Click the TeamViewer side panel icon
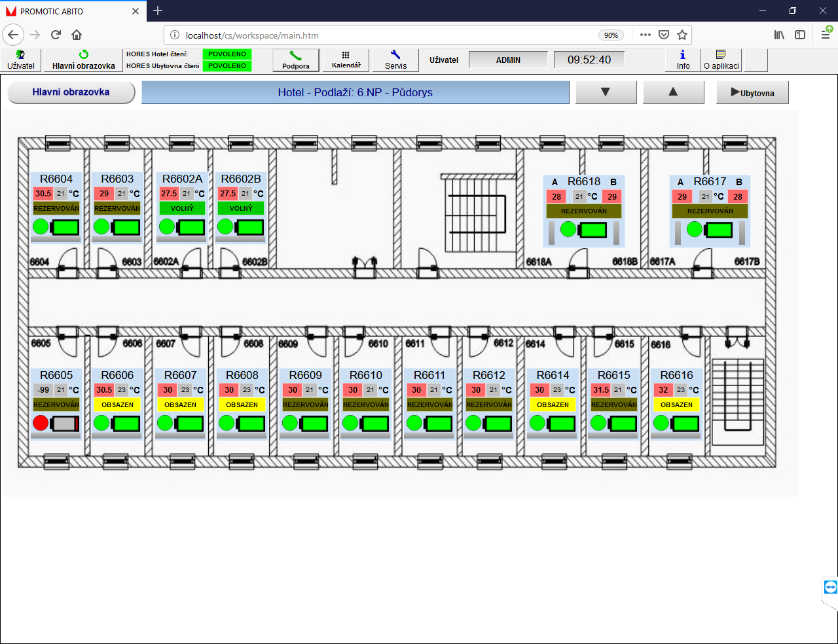Image resolution: width=838 pixels, height=644 pixels. [x=830, y=587]
